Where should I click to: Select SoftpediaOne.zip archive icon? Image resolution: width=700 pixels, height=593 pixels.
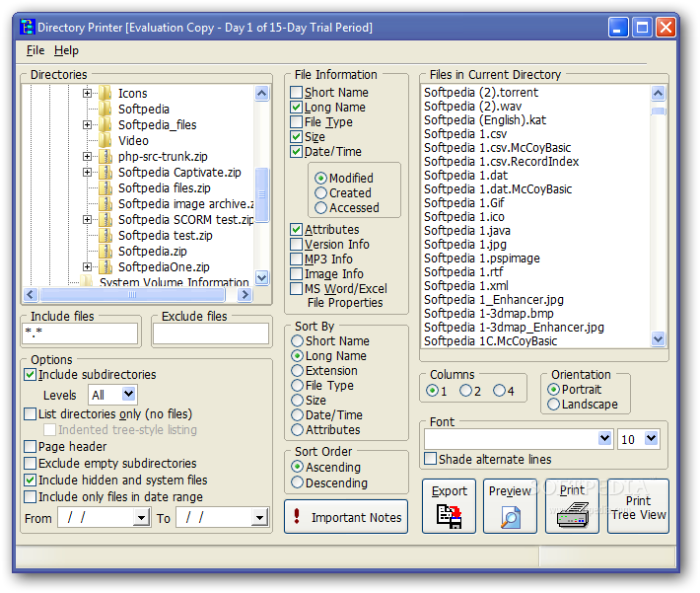tap(105, 266)
